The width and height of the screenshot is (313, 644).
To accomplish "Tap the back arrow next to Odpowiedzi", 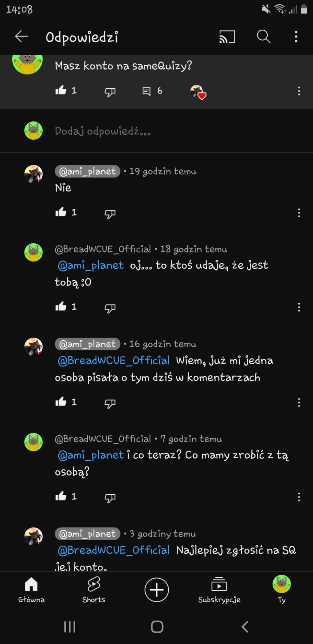I will (22, 37).
